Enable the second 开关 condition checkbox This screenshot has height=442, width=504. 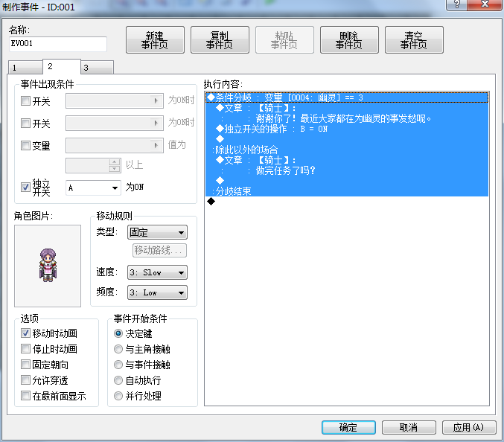tap(26, 123)
